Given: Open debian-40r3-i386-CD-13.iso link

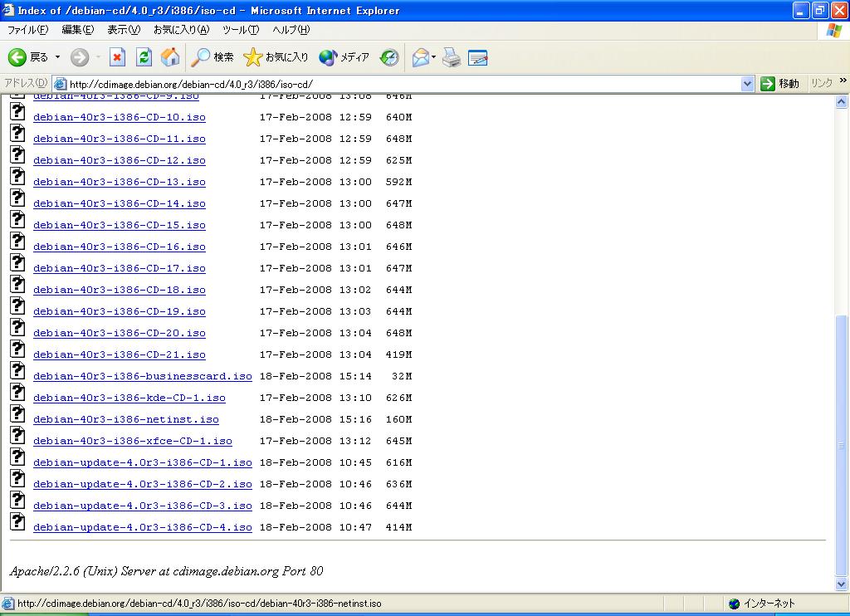Looking at the screenshot, I should coord(120,182).
